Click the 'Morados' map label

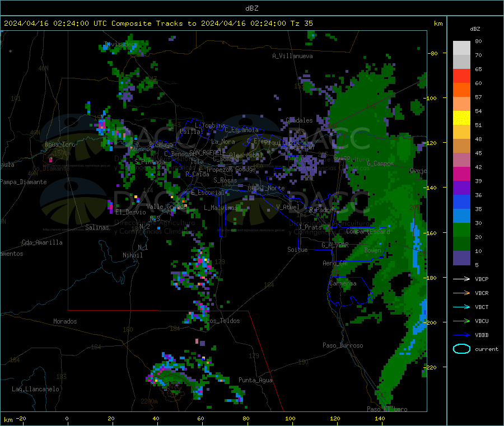[65, 321]
